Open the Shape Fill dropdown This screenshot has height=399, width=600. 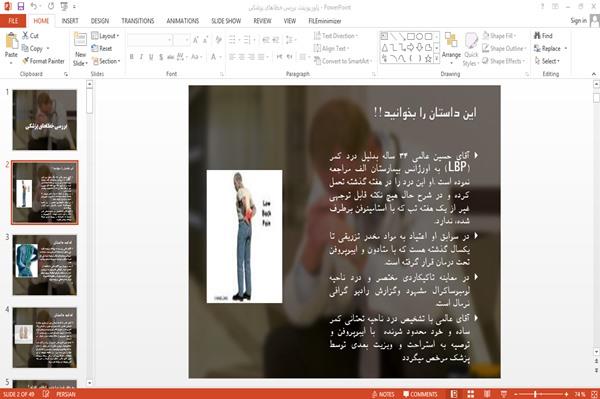click(x=499, y=36)
